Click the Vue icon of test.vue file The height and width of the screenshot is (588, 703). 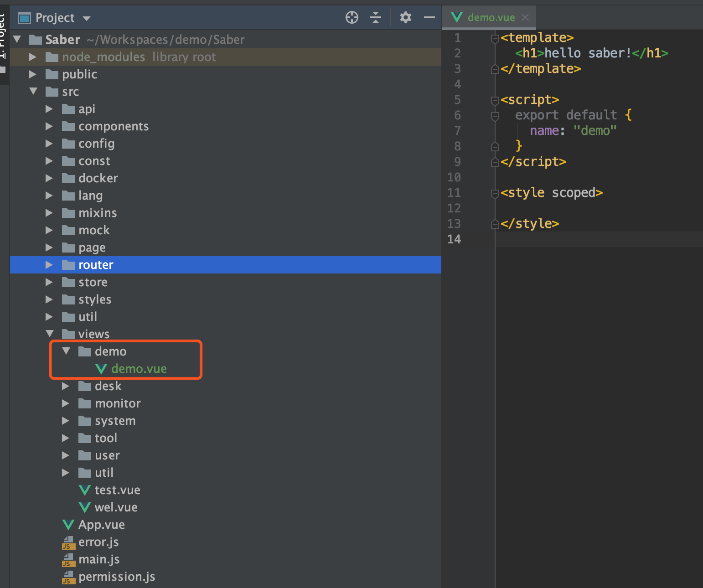[x=85, y=490]
